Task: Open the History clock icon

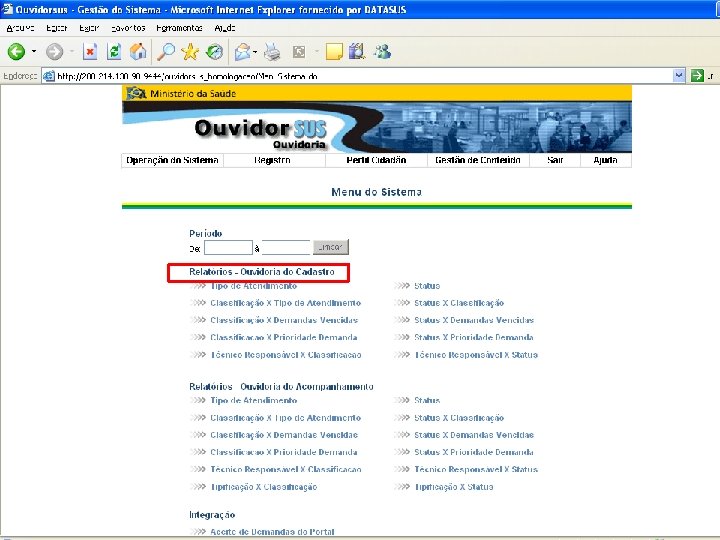Action: point(214,51)
